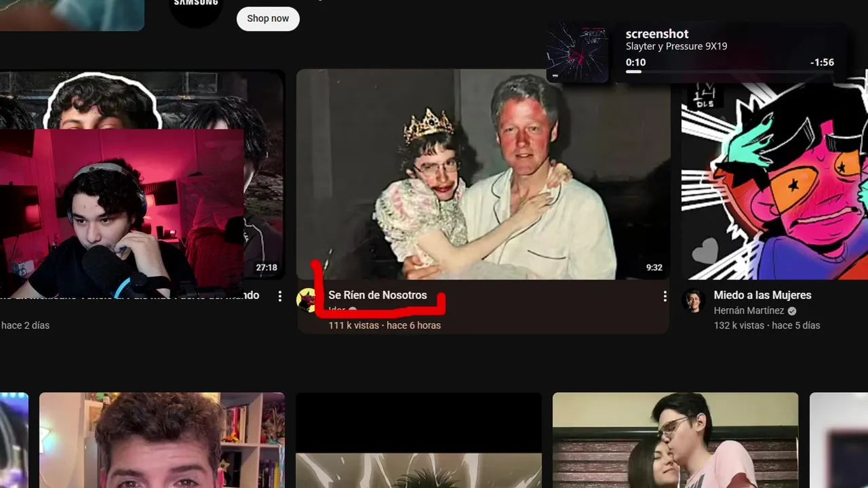Screen dimensions: 868x488
Task: Open the Samsung advertiser logo
Action: click(196, 9)
